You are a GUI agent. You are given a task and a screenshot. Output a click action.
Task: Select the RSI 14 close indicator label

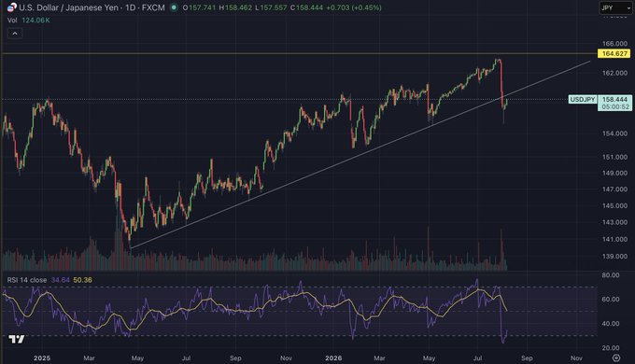tap(27, 280)
